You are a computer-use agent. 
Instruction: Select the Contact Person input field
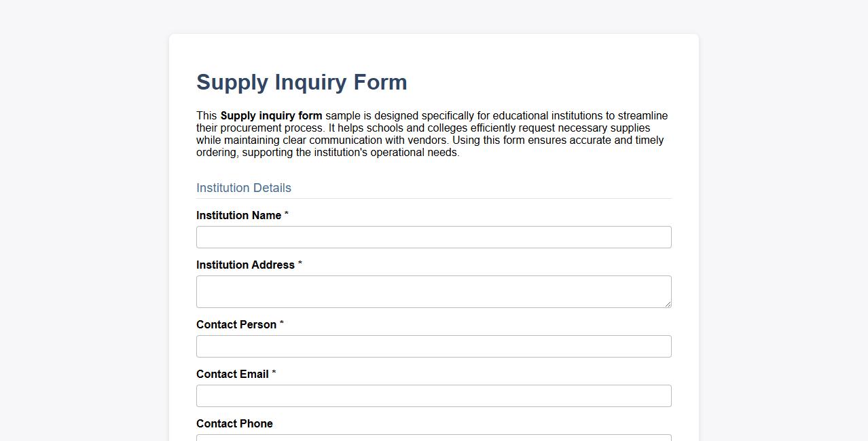[433, 346]
